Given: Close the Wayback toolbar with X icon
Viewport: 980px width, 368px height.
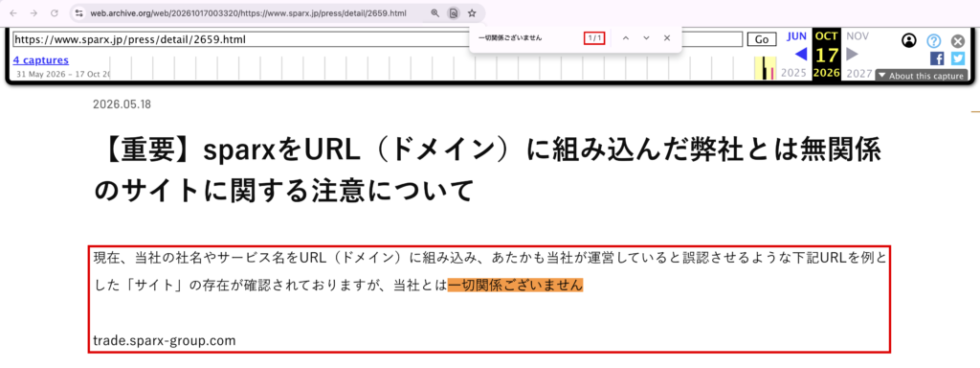Looking at the screenshot, I should point(957,41).
